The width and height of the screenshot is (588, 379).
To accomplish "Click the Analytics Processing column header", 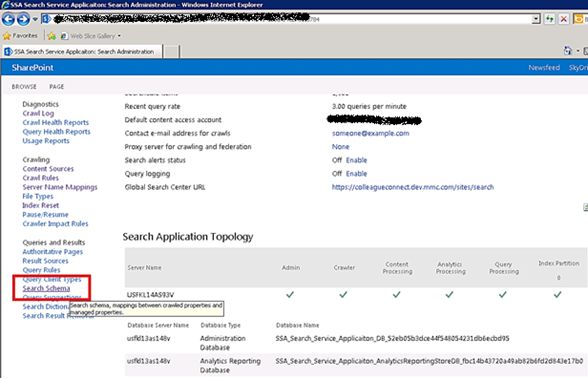I will click(x=450, y=268).
